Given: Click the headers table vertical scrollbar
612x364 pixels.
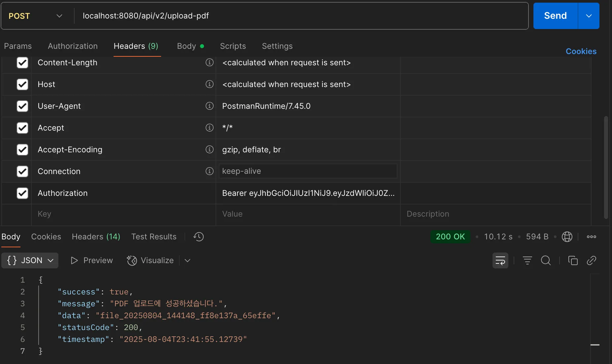Looking at the screenshot, I should [x=606, y=167].
